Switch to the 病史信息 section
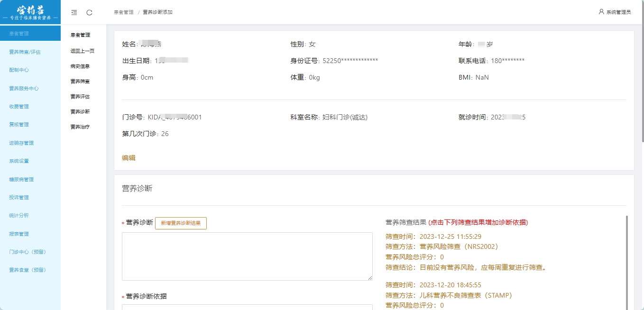644x310 pixels. pos(80,66)
